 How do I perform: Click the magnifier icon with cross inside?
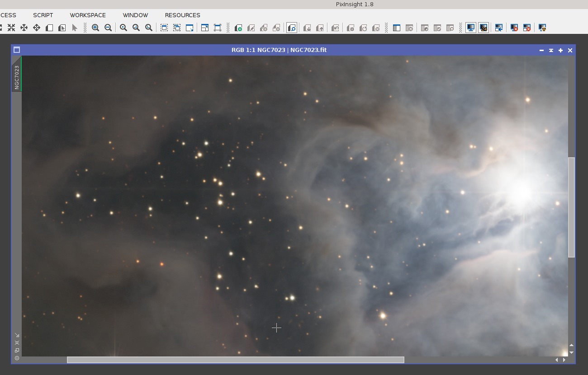click(x=136, y=28)
